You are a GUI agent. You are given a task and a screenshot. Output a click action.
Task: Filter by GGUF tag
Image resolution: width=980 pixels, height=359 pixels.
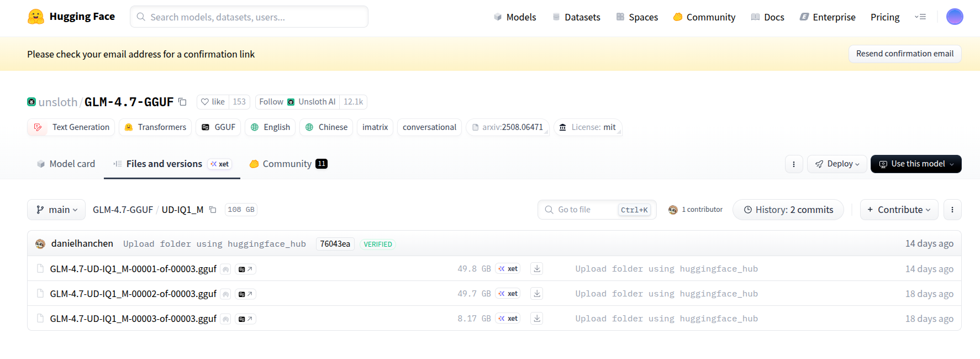[218, 127]
